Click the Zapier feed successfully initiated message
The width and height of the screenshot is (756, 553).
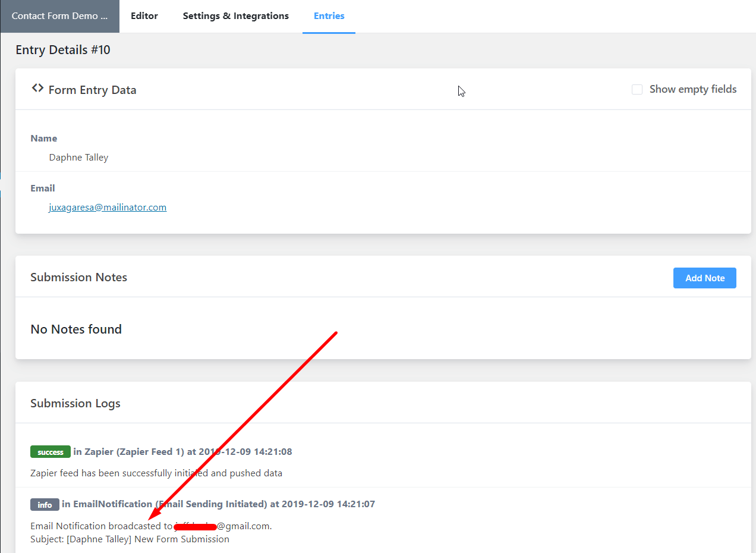(x=156, y=473)
